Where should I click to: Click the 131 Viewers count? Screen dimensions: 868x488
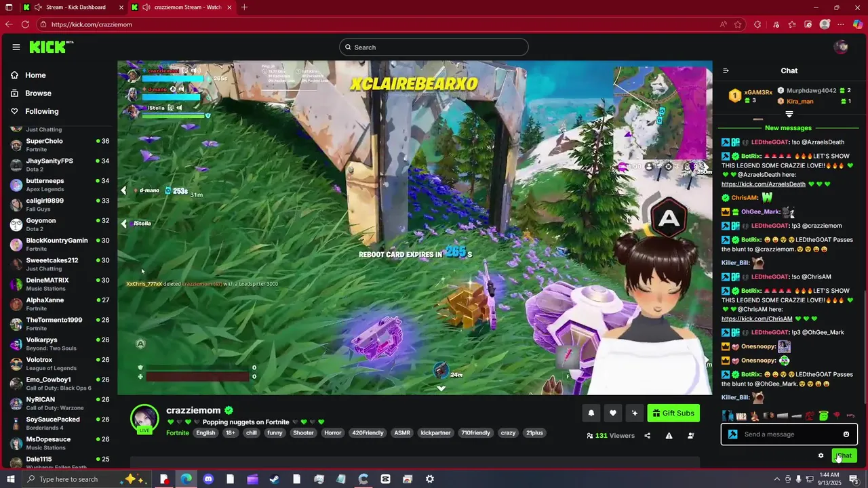[x=610, y=436]
